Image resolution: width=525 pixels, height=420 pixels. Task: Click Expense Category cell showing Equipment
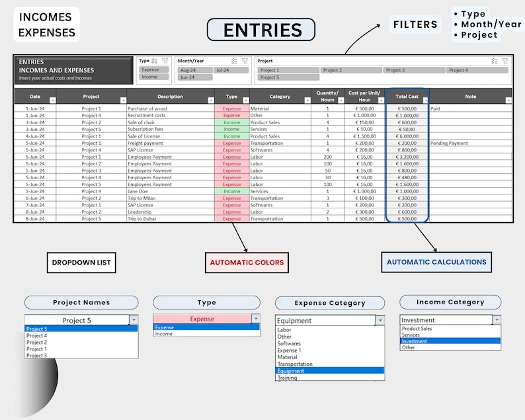tap(325, 321)
